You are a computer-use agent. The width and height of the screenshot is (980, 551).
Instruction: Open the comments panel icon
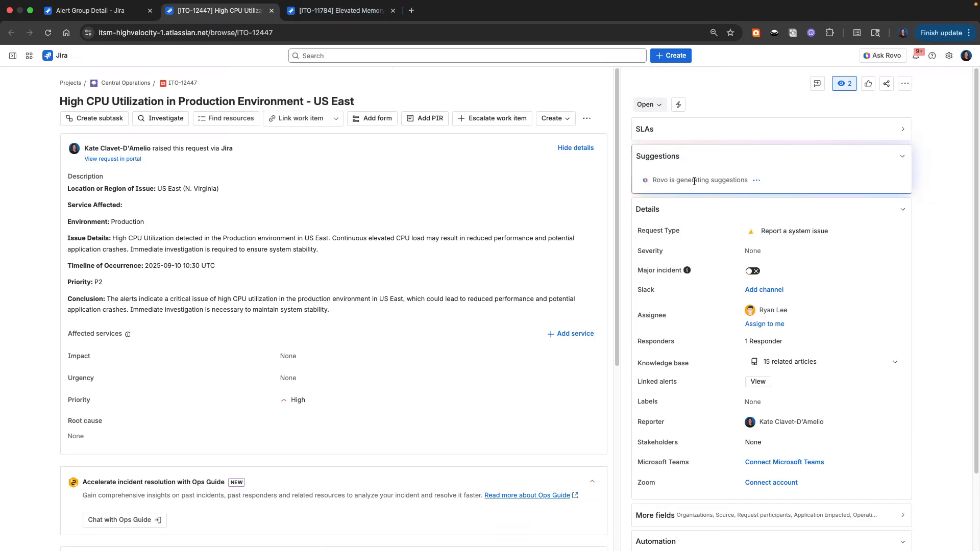[x=817, y=83]
